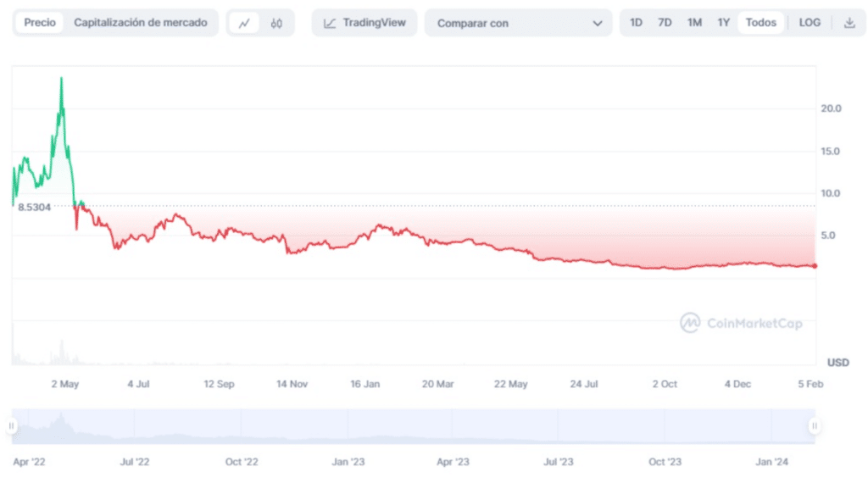Grab the right range slider handle
This screenshot has width=868, height=483.
tap(815, 426)
